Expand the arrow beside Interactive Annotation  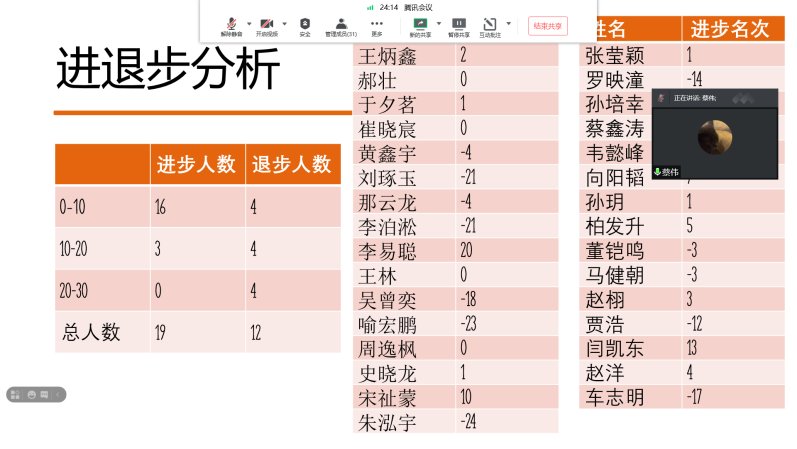click(508, 23)
